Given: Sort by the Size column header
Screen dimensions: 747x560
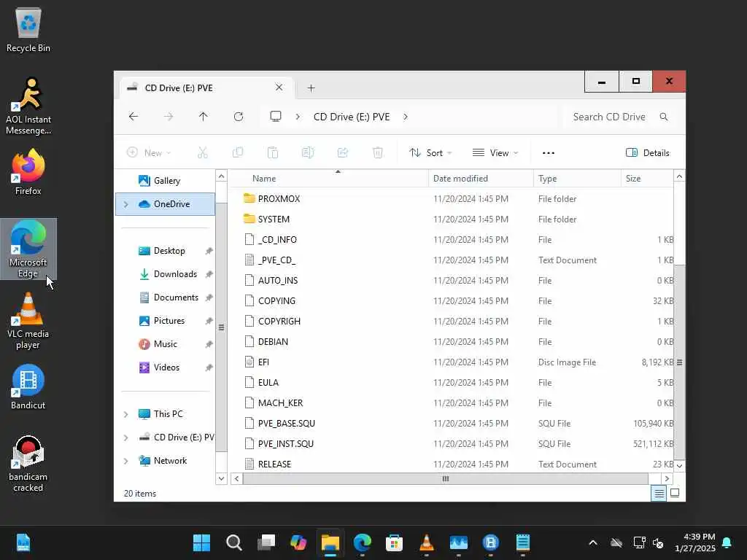Looking at the screenshot, I should click(x=647, y=179).
